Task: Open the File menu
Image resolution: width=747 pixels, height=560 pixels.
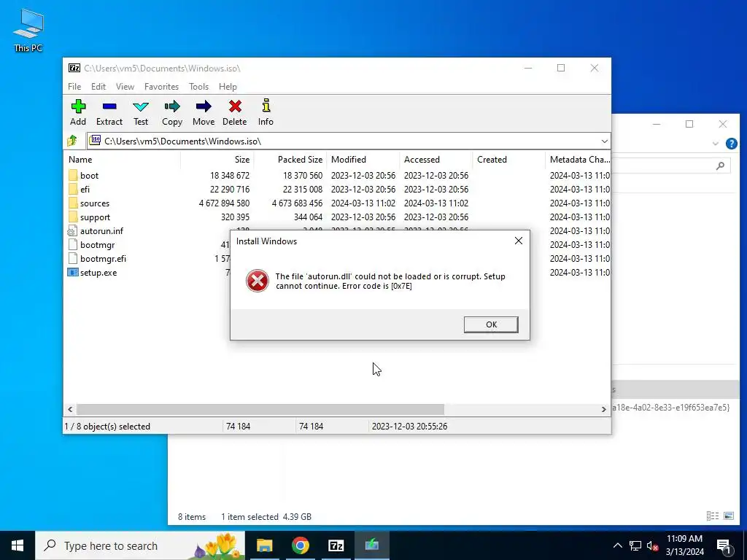Action: [x=74, y=87]
